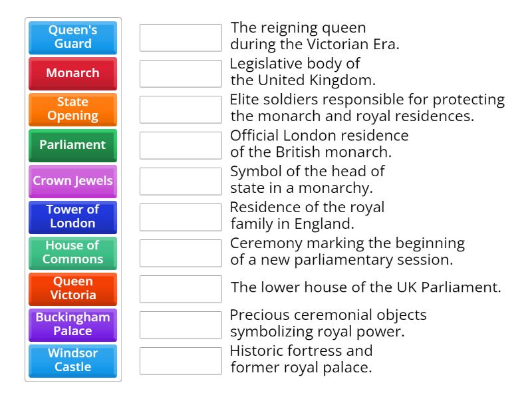This screenshot has width=532, height=399.
Task: Click the answer box next to elite soldiers clue
Action: [x=180, y=110]
